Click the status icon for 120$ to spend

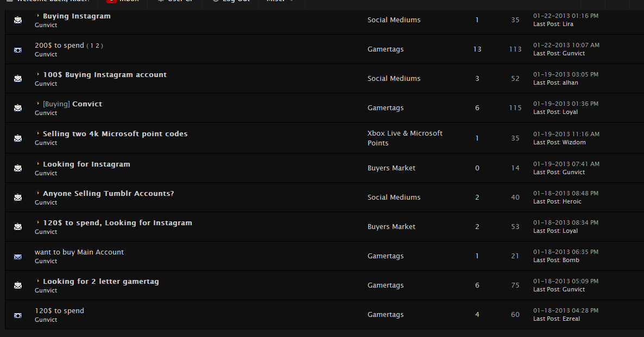(x=18, y=315)
